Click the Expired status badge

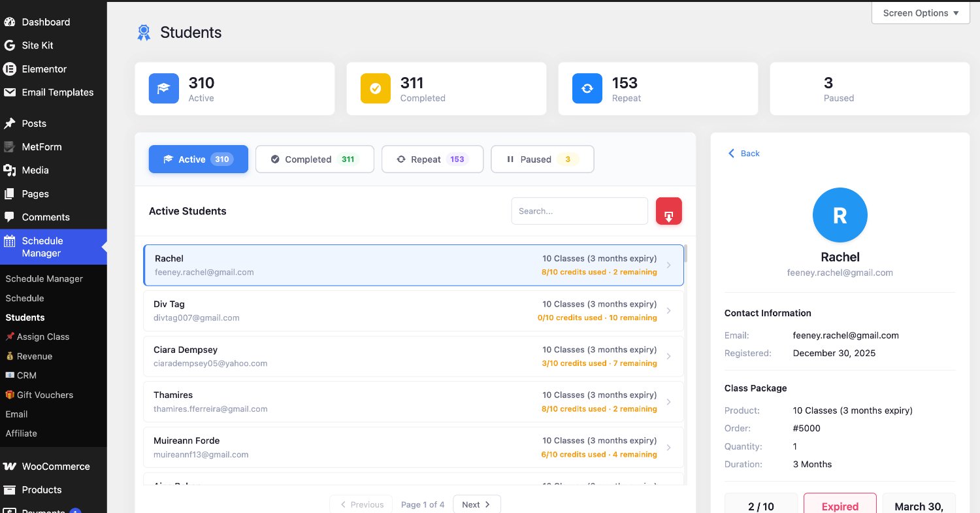(840, 505)
